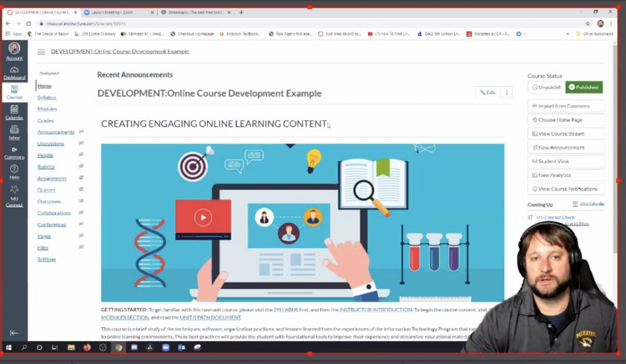The height and width of the screenshot is (364, 626).
Task: Open the Inbox icon in sidebar
Action: (14, 131)
